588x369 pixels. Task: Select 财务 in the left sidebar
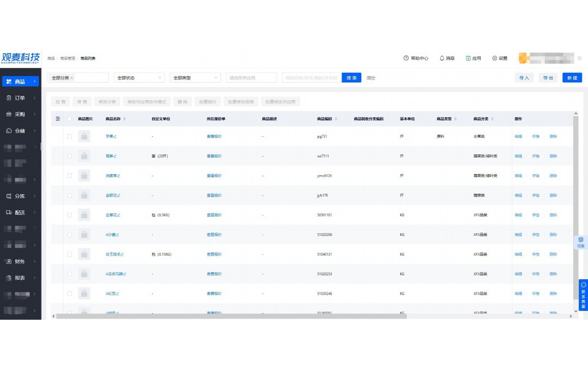pos(20,262)
